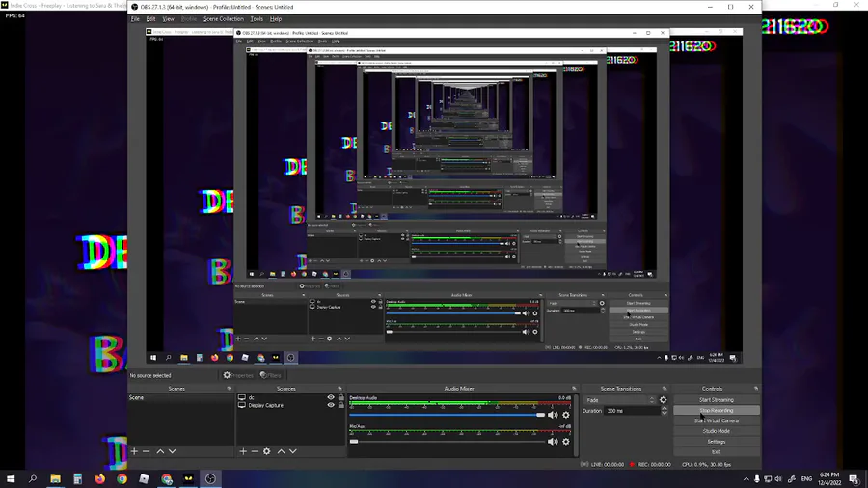Click the Filters button

271,375
